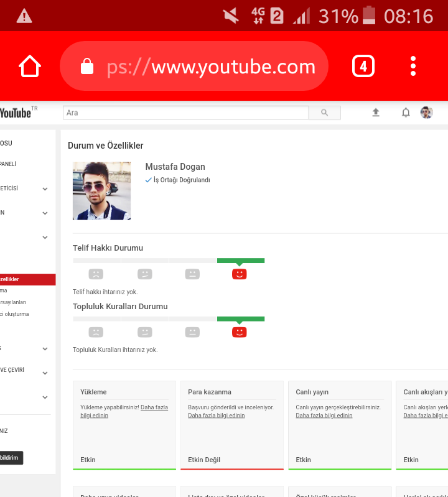Click the İş Ortağı Doğrulandı checkmark icon

148,180
